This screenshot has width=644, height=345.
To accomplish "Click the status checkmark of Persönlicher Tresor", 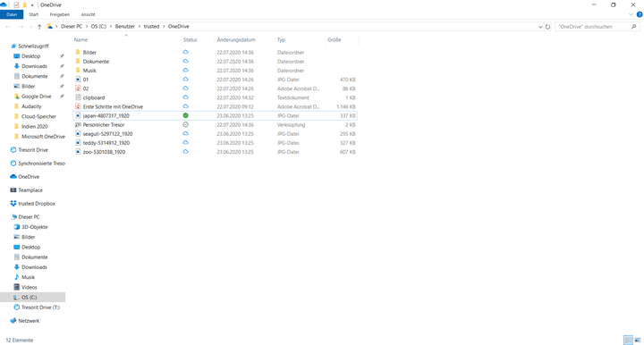I will tap(186, 125).
